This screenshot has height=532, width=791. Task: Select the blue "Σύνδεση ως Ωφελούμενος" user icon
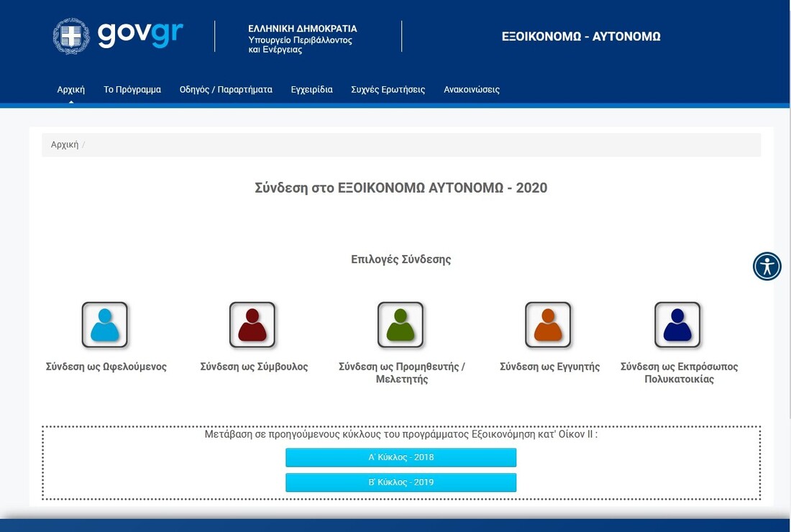[104, 325]
